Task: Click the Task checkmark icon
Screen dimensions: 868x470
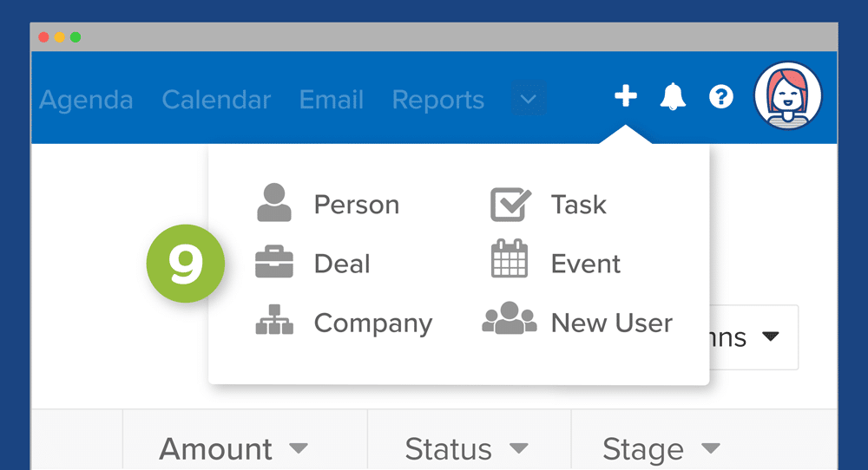Action: (x=510, y=204)
